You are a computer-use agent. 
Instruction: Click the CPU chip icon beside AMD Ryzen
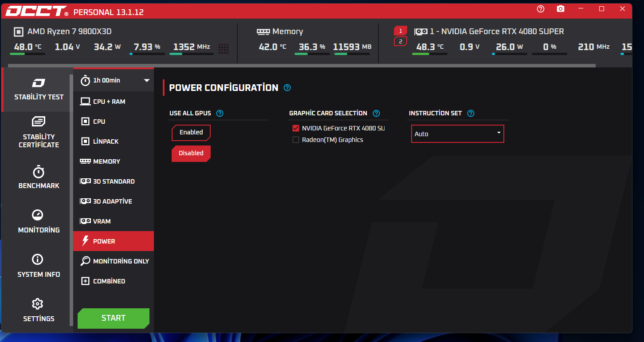click(x=19, y=31)
